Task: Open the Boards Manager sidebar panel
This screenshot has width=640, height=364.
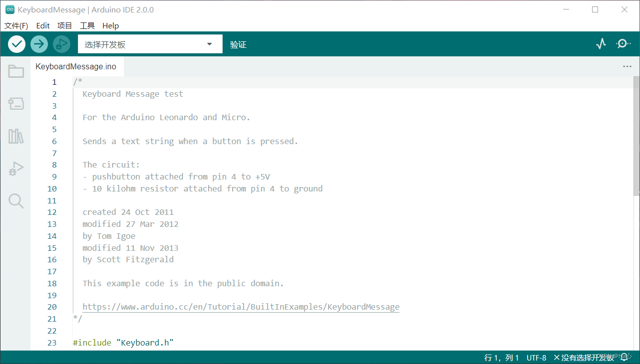Action: pyautogui.click(x=16, y=104)
